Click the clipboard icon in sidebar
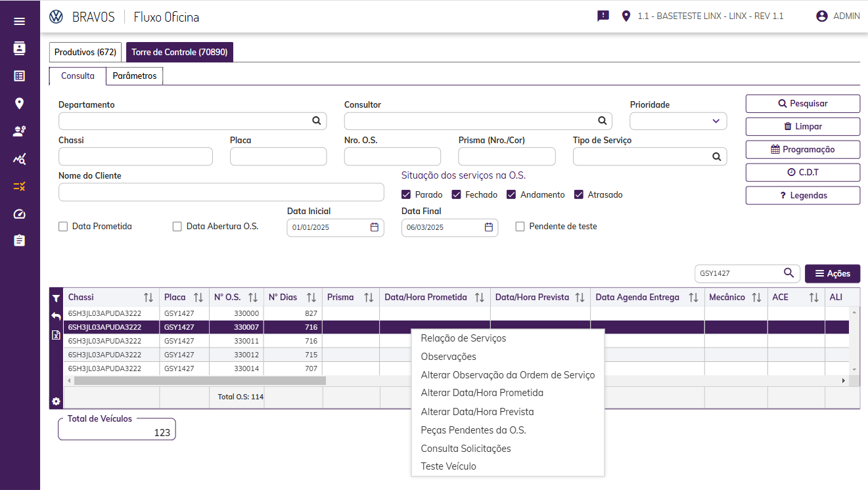This screenshot has width=868, height=490. pyautogui.click(x=20, y=240)
